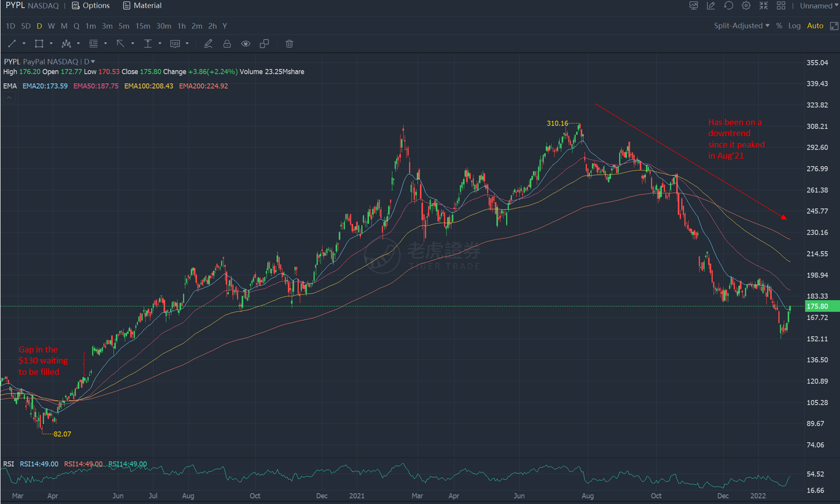The height and width of the screenshot is (504, 840).
Task: Expand wave pattern tool options arrow
Action: pyautogui.click(x=78, y=44)
